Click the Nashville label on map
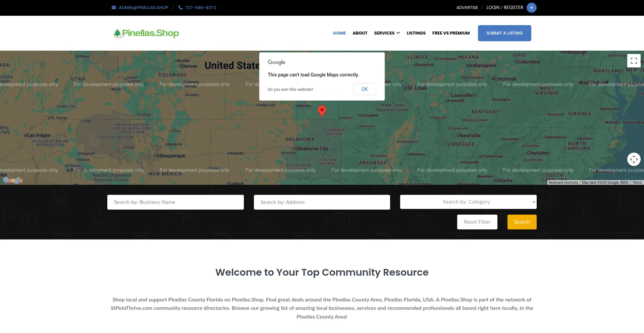Screen dimensions: 644x333 pyautogui.click(x=470, y=135)
